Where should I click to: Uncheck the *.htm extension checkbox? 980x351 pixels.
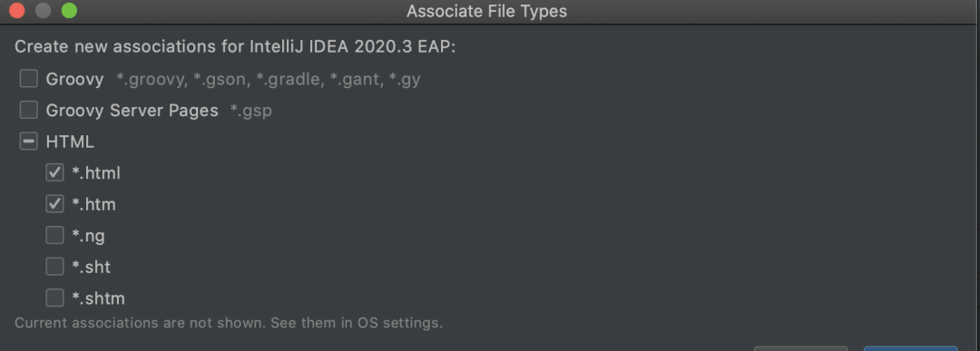coord(55,203)
